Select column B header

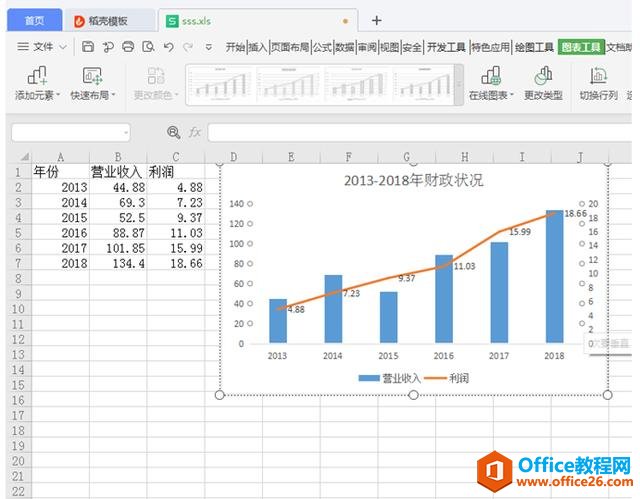(118, 157)
